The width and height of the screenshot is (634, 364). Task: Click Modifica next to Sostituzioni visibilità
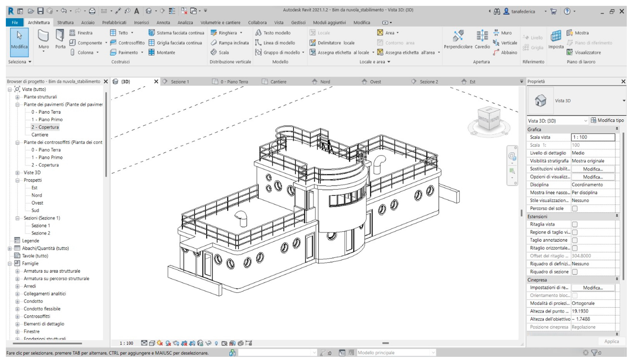point(593,169)
